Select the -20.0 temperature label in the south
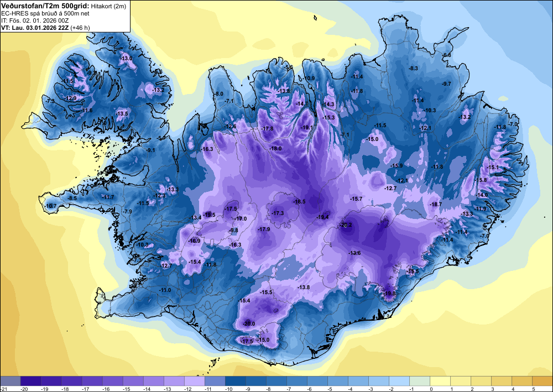The image size is (553, 392). (249, 323)
